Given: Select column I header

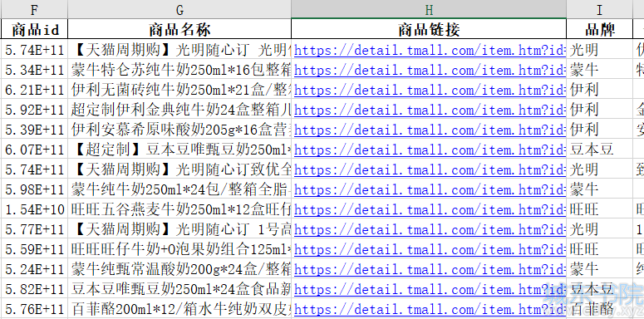Looking at the screenshot, I should (x=600, y=9).
